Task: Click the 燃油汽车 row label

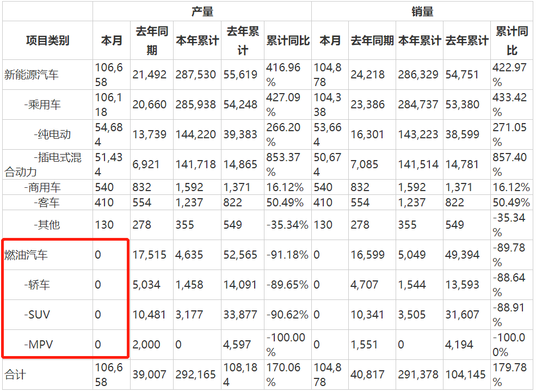Action: [x=26, y=255]
